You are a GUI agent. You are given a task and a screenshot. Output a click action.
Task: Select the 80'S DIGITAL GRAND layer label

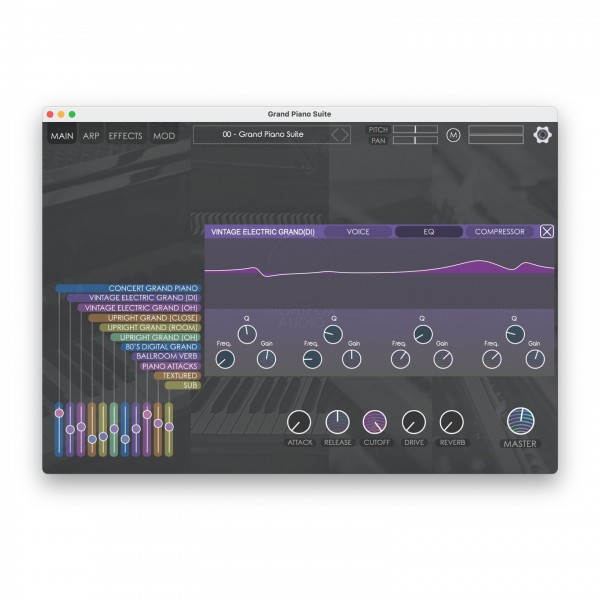point(161,347)
